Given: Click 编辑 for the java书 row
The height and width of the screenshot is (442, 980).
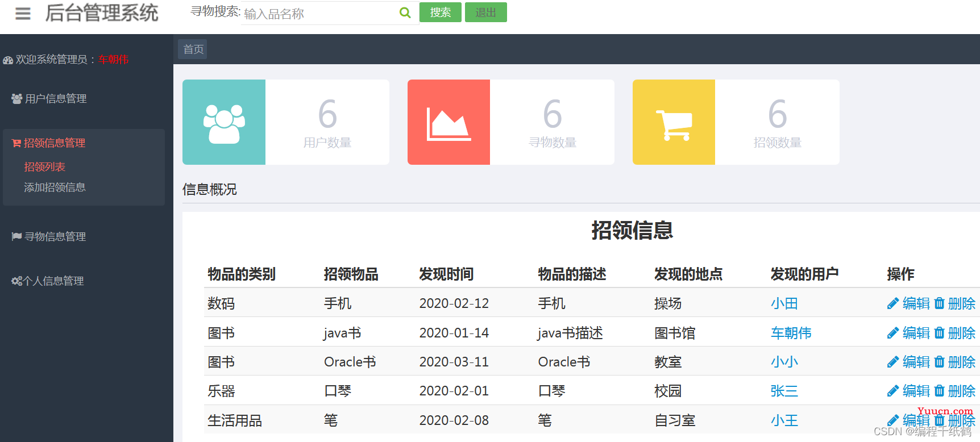Looking at the screenshot, I should click(916, 333).
